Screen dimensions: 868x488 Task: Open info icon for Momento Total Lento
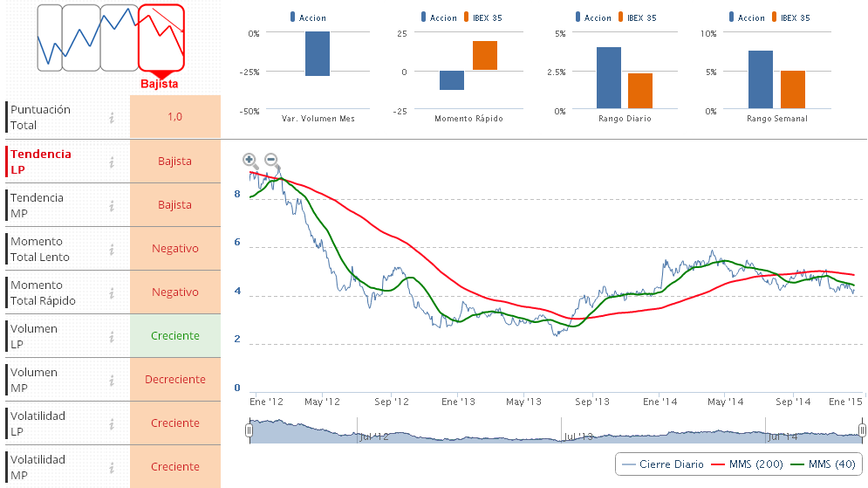[112, 250]
